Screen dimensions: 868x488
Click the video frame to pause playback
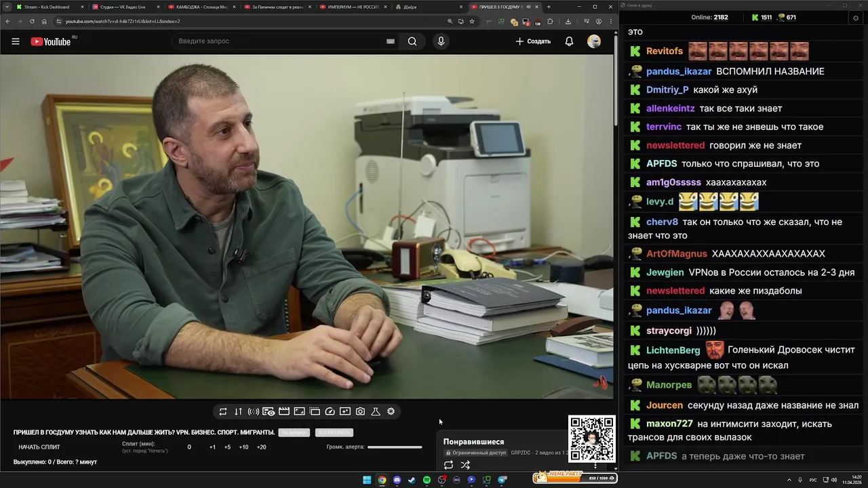coord(307,226)
